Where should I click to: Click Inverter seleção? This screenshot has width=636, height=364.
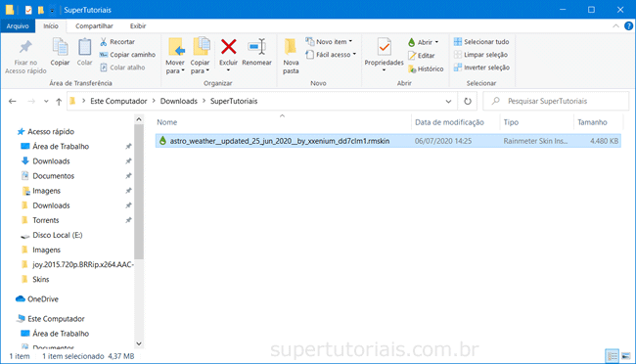tap(481, 68)
